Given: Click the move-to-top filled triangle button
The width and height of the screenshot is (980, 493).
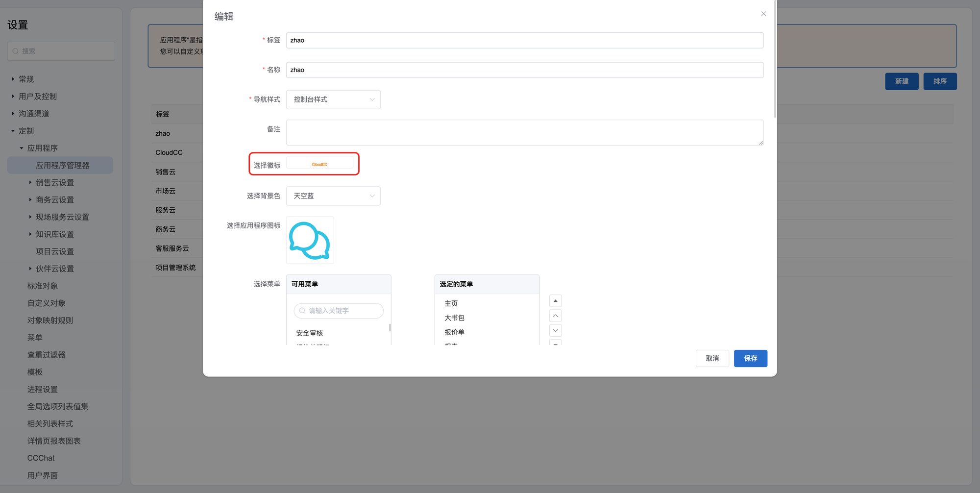Looking at the screenshot, I should [x=555, y=301].
